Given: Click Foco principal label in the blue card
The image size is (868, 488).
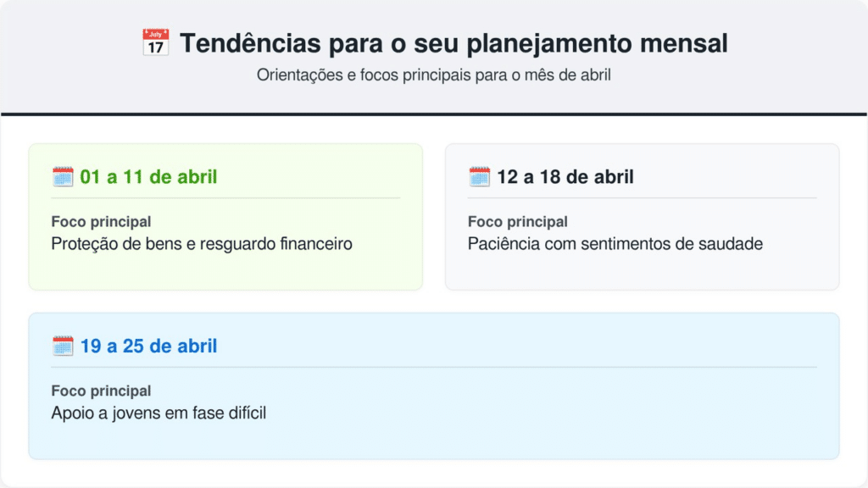Looking at the screenshot, I should (x=101, y=391).
